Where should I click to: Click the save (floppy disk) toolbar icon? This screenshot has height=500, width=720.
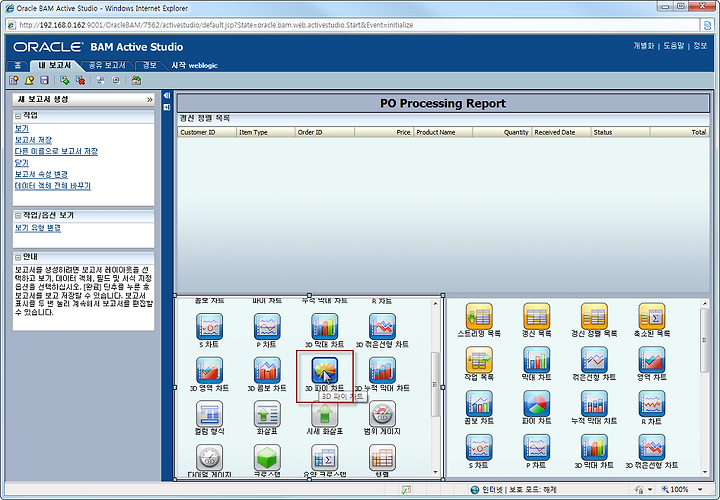44,80
